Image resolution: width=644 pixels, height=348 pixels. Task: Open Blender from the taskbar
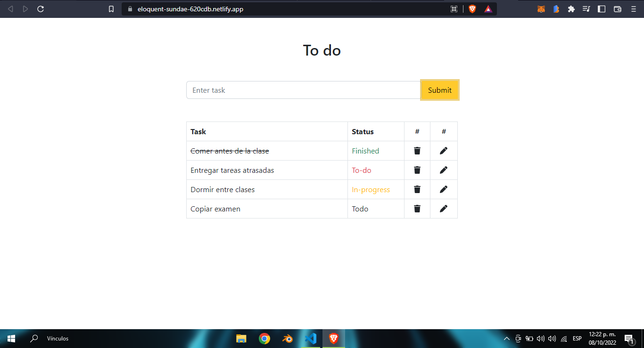tap(287, 338)
